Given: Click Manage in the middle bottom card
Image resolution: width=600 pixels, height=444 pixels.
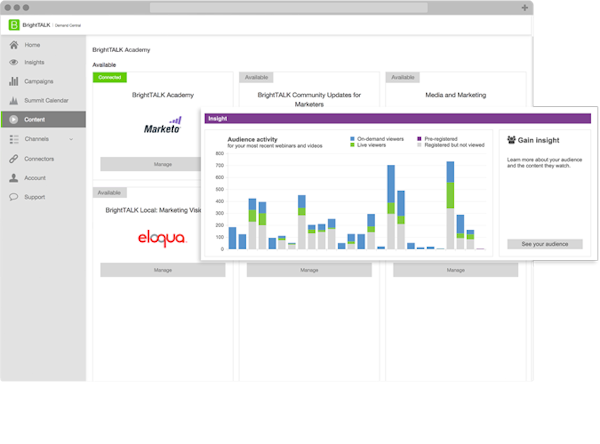Looking at the screenshot, I should pos(309,270).
